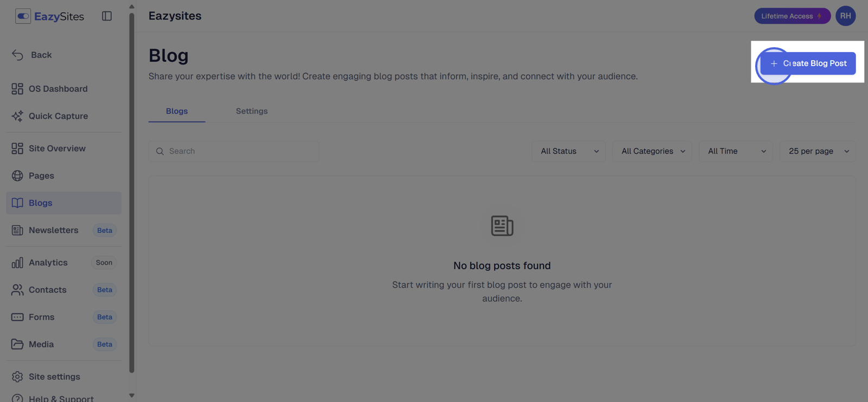Expand the All Categories dropdown
The width and height of the screenshot is (868, 402).
652,151
